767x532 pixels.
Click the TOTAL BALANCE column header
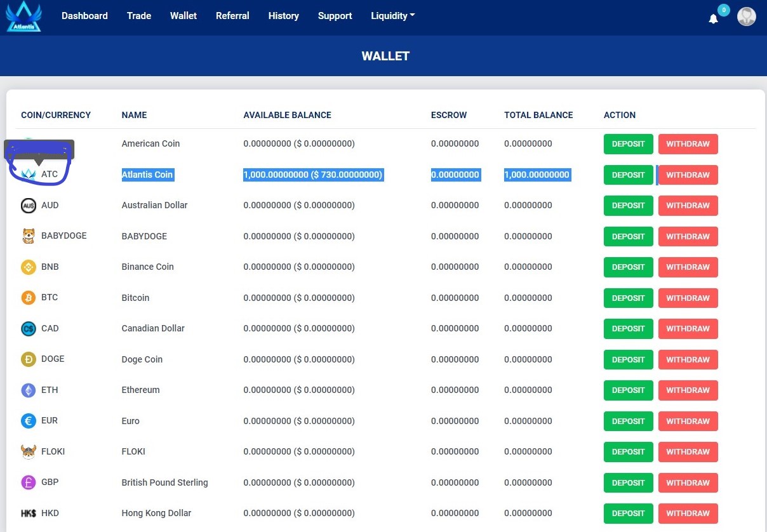538,115
